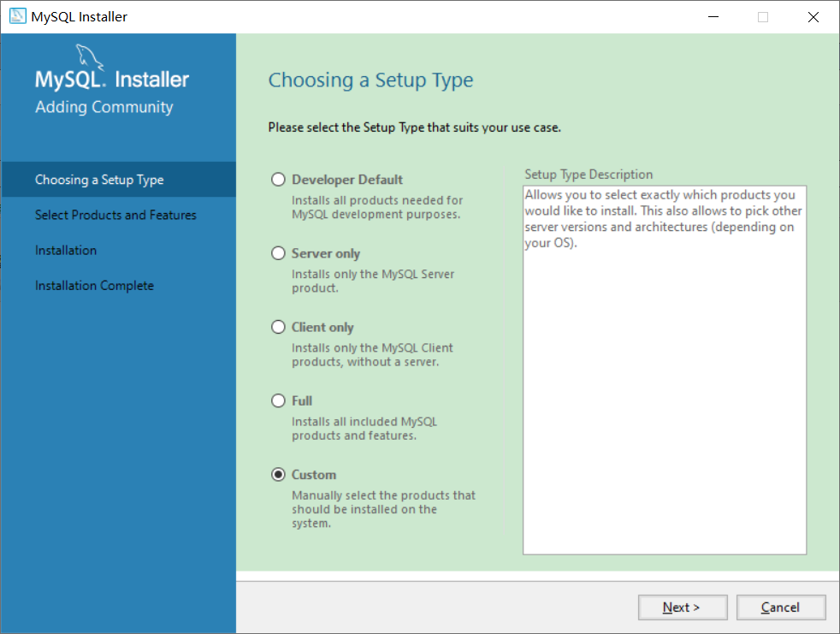Click 'Installs all products needed for' description
This screenshot has height=634, width=840.
point(377,207)
